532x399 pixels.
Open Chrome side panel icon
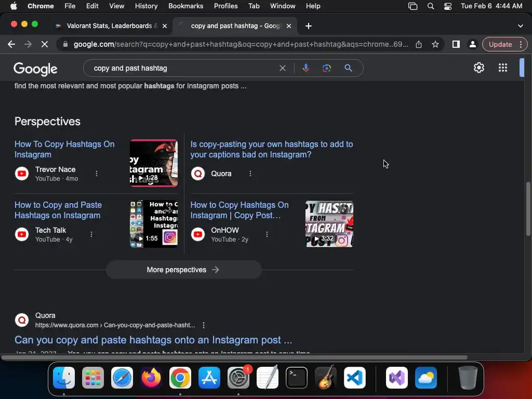pyautogui.click(x=456, y=45)
